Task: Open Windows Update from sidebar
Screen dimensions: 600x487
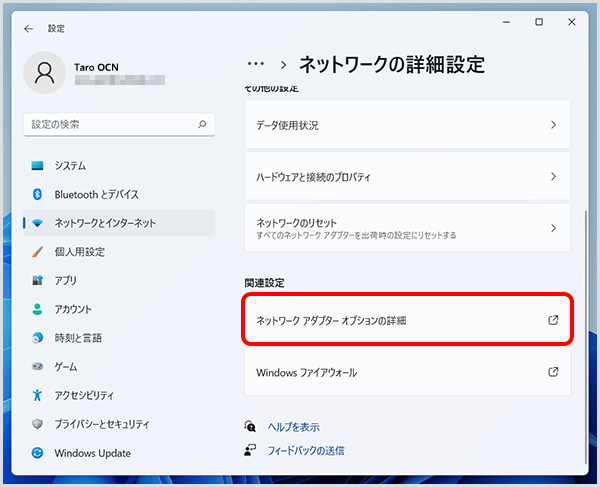Action: (92, 453)
